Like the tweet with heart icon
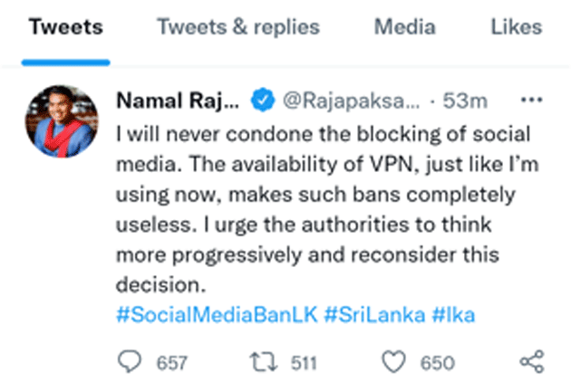The width and height of the screenshot is (571, 392). point(393,361)
